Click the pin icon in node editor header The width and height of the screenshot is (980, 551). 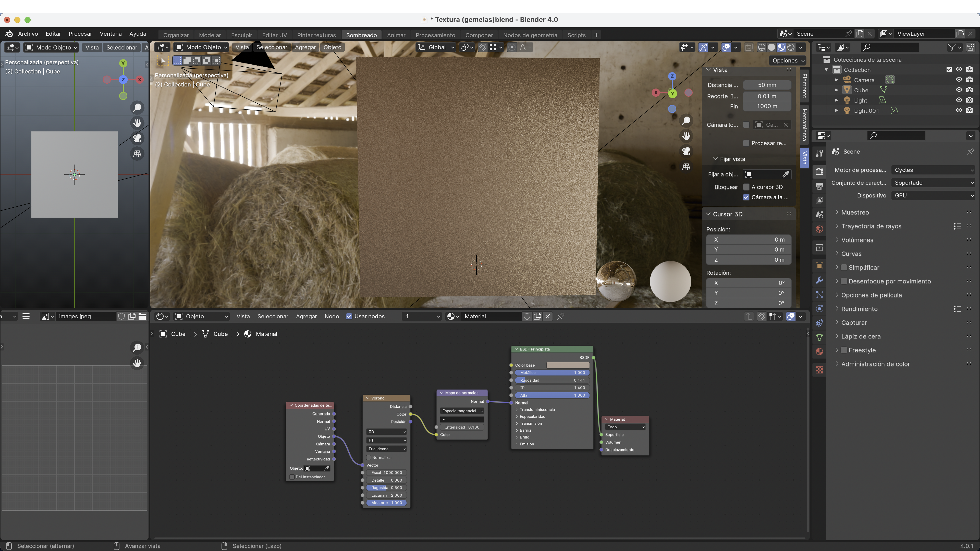click(560, 316)
